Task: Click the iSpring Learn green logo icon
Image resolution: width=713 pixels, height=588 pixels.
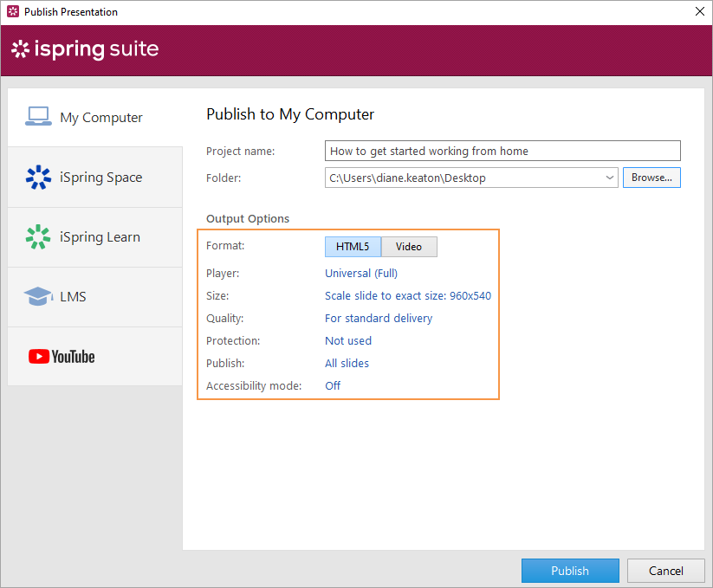Action: [x=38, y=236]
